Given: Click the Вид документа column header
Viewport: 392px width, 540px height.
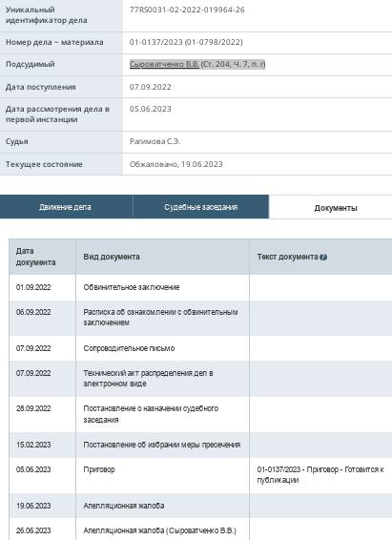Looking at the screenshot, I should [162, 257].
